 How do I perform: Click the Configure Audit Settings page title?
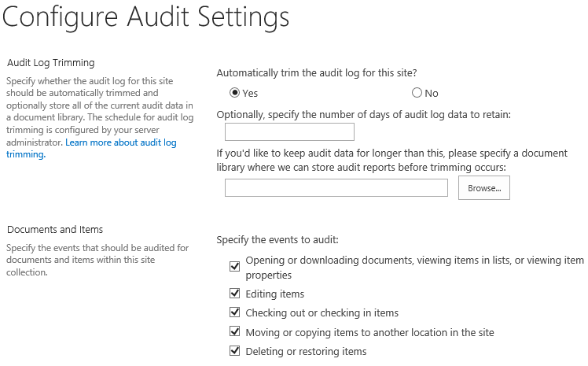pyautogui.click(x=146, y=17)
